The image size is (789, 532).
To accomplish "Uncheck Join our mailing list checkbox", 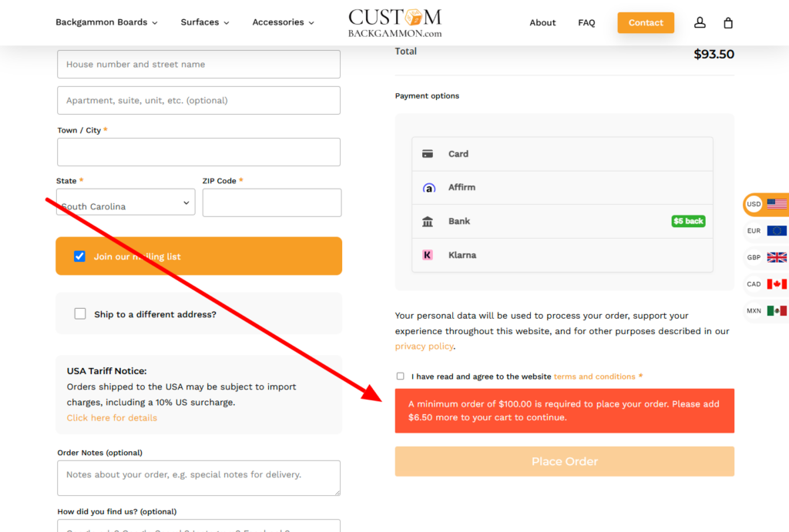I will [79, 256].
